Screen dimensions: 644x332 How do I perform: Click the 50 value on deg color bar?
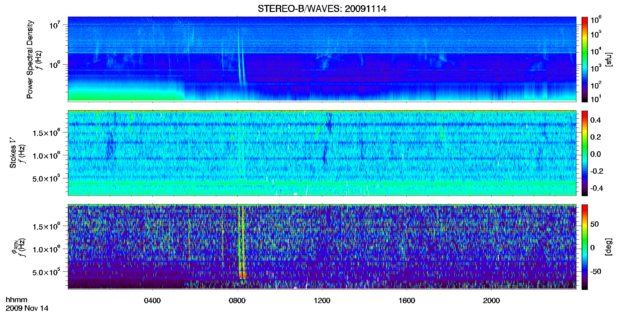tap(595, 224)
